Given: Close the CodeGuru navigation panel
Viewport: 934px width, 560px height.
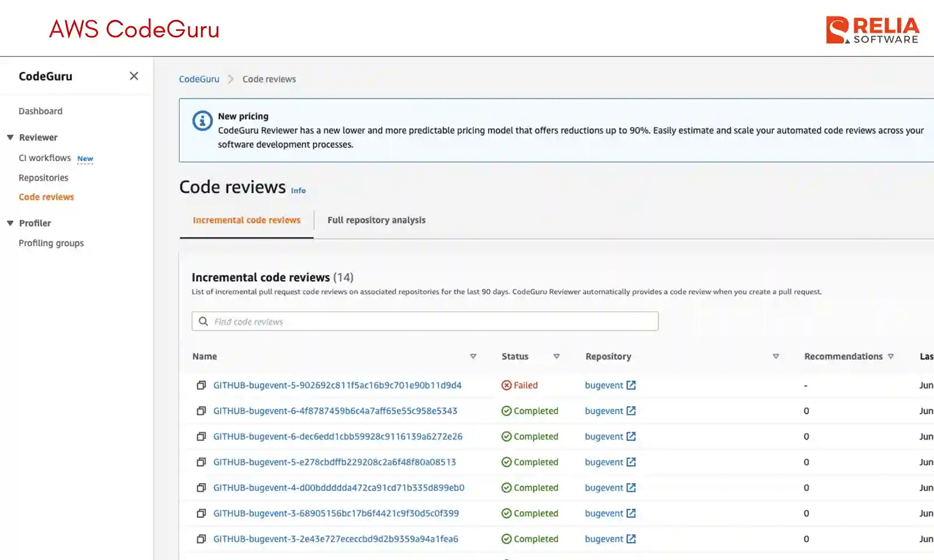Looking at the screenshot, I should (x=134, y=76).
